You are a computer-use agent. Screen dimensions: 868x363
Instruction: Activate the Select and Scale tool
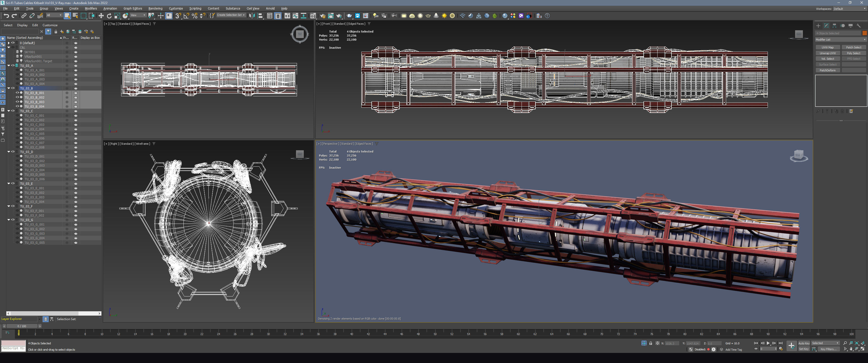(x=117, y=16)
